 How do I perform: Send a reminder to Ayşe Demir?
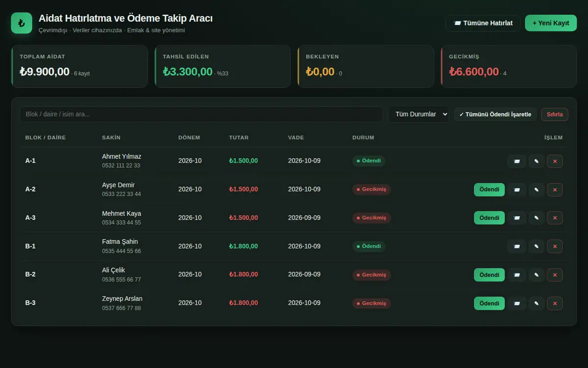pyautogui.click(x=517, y=190)
